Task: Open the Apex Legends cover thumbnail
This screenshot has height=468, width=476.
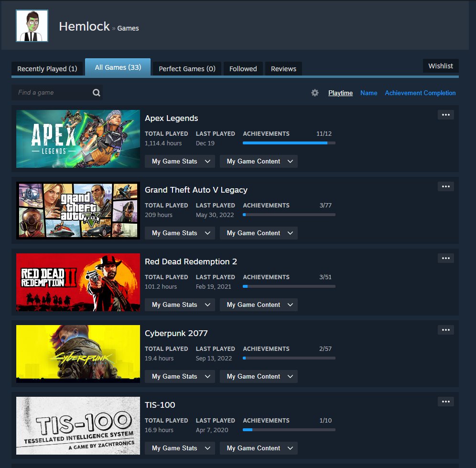Action: [78, 139]
